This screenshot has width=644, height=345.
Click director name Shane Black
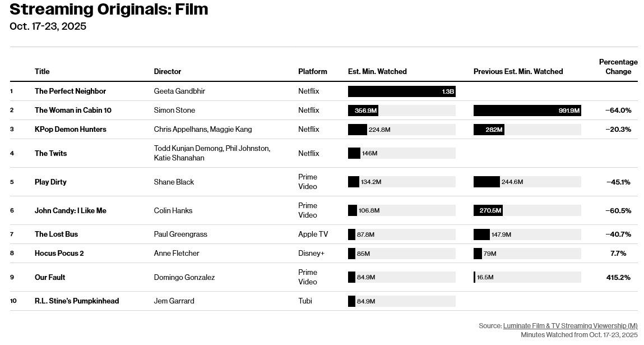tap(174, 182)
